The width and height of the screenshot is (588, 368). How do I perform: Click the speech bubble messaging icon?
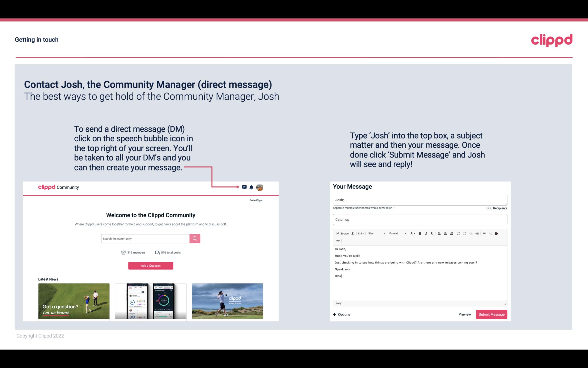click(245, 187)
